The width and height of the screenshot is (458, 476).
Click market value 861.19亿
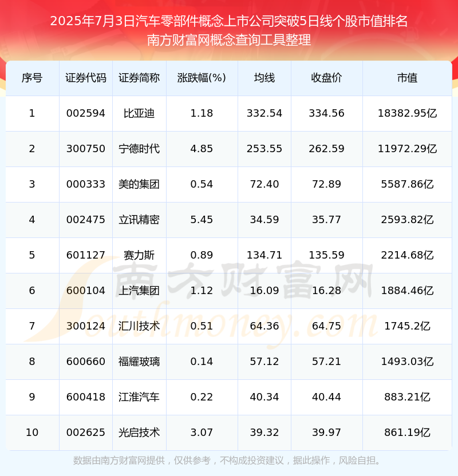(x=407, y=433)
